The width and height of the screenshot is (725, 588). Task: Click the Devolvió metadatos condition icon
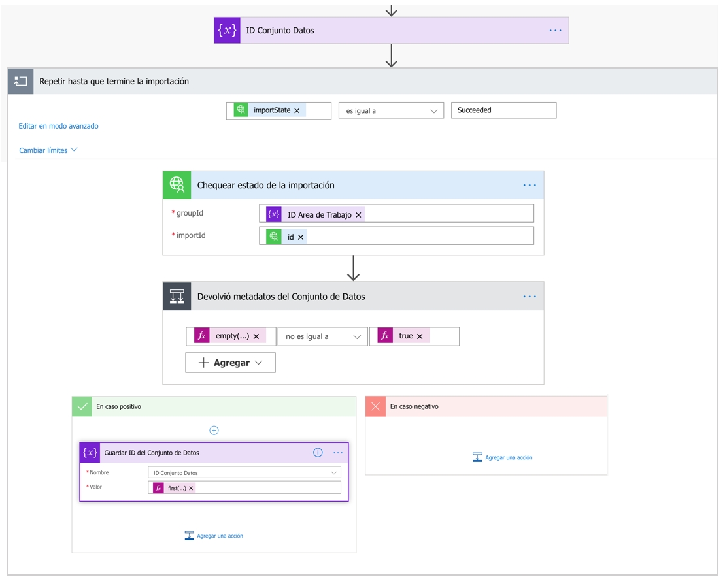coord(177,297)
